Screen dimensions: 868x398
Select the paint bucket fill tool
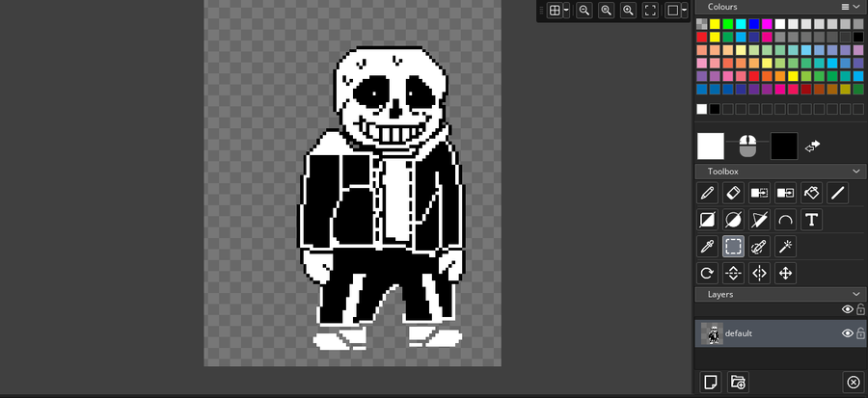(811, 193)
